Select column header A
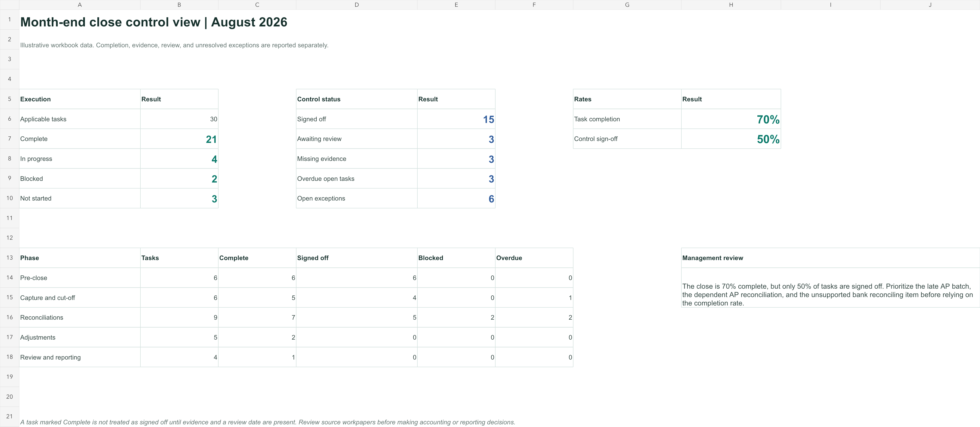The image size is (980, 427). 80,5
